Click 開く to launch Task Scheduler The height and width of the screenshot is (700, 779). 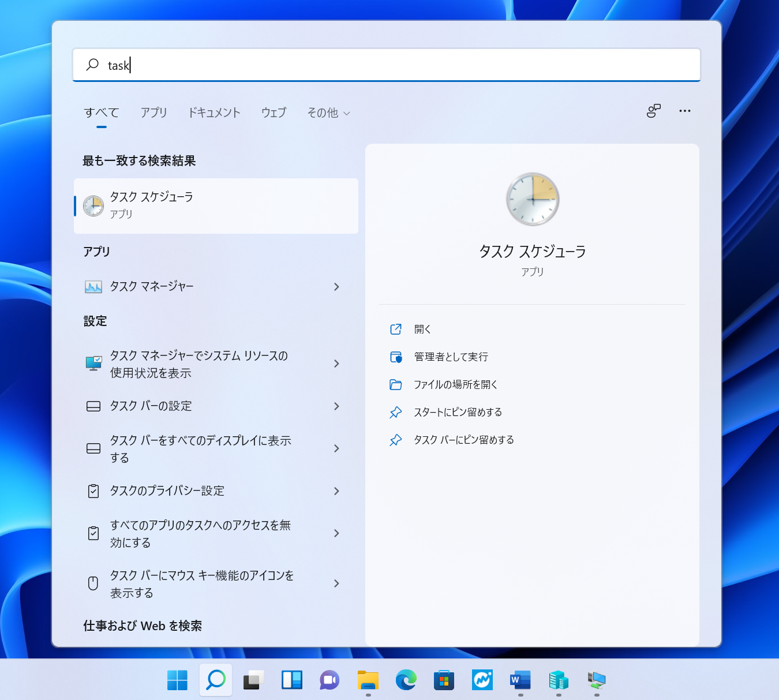pyautogui.click(x=422, y=329)
